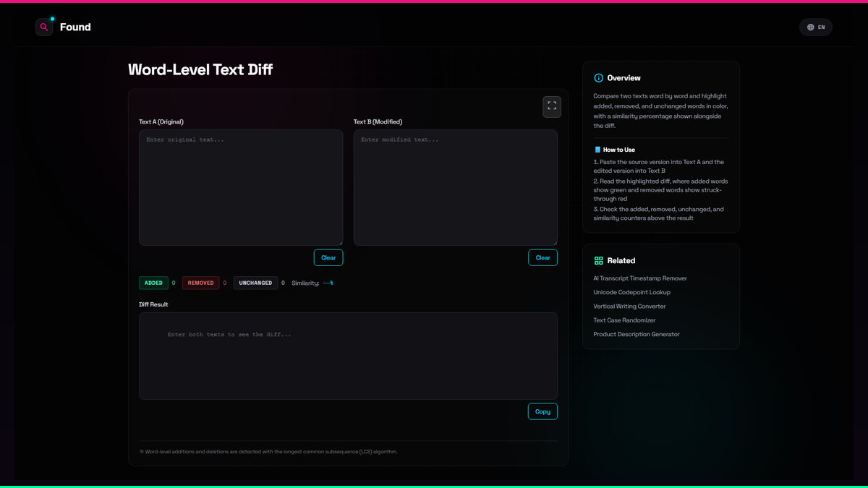The height and width of the screenshot is (488, 868).
Task: Click the globe icon in language selector
Action: tap(811, 27)
